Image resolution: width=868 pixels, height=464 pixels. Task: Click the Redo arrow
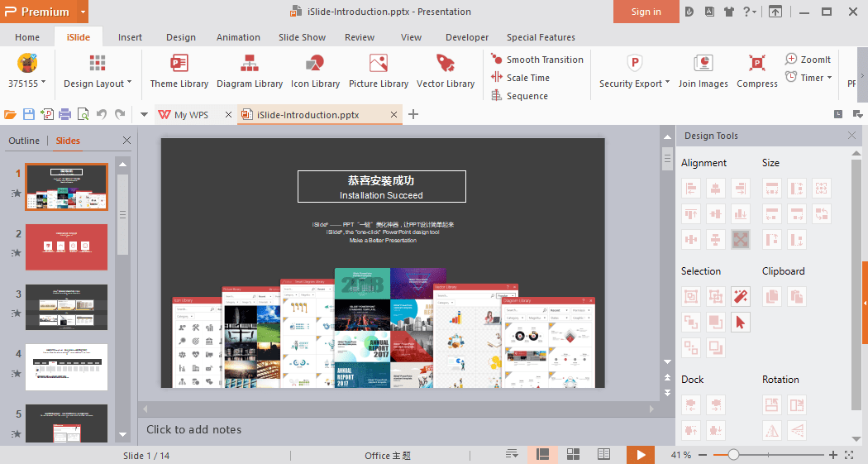click(120, 115)
